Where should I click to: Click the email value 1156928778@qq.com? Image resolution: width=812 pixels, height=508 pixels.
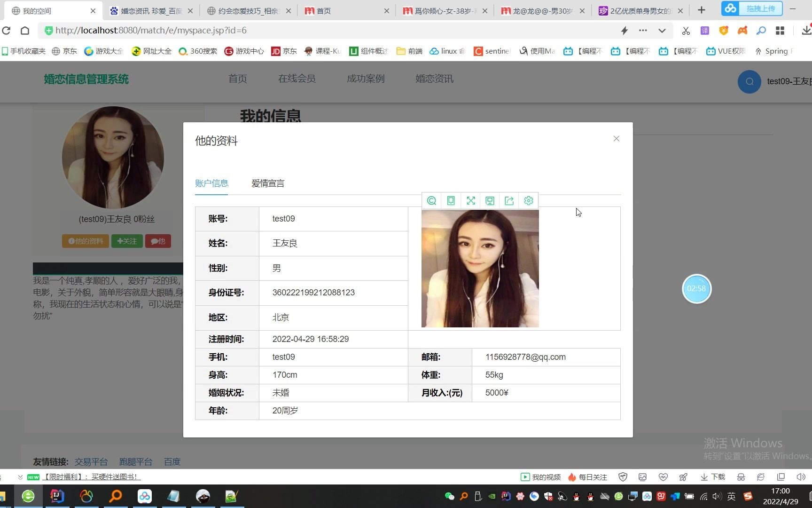525,357
